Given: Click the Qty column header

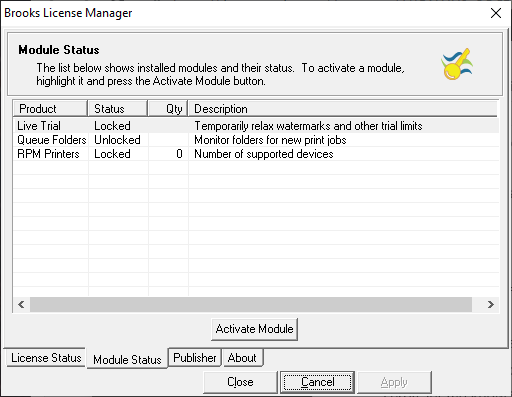Looking at the screenshot, I should pyautogui.click(x=168, y=109).
